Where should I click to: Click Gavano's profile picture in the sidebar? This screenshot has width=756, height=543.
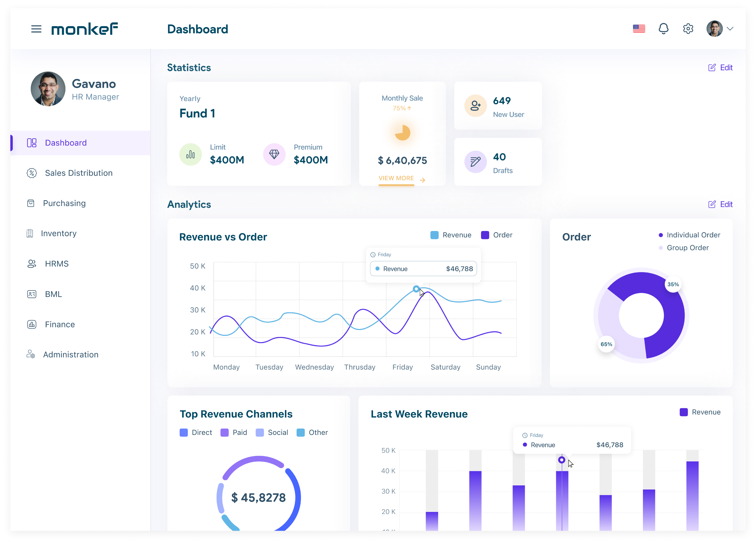click(x=48, y=89)
